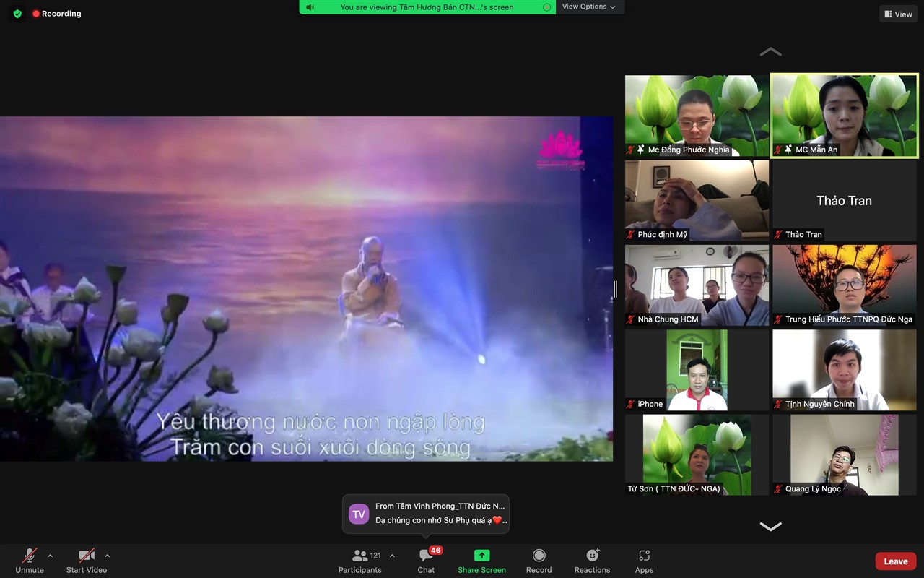
Task: Click the Share Screen icon
Action: click(481, 556)
